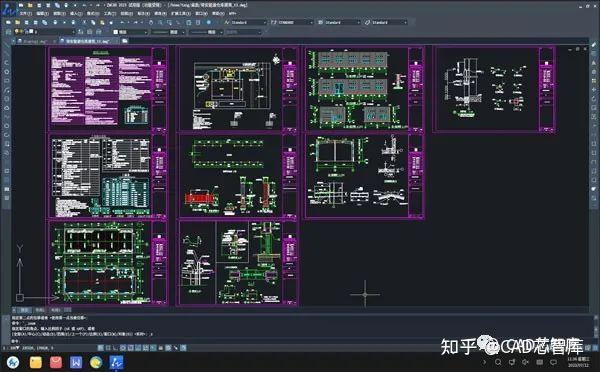Toggle polar tracking in the status bar

[x=123, y=348]
